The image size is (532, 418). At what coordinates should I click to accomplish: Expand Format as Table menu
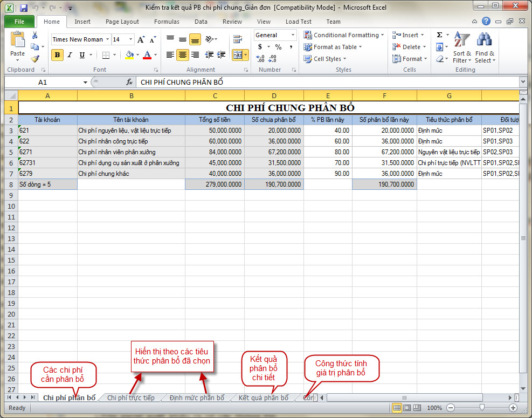pos(333,47)
